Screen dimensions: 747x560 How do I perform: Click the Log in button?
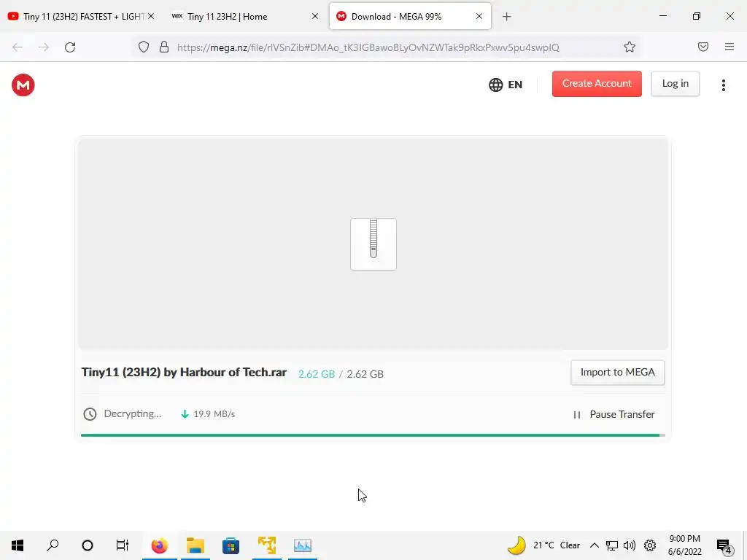click(x=675, y=83)
